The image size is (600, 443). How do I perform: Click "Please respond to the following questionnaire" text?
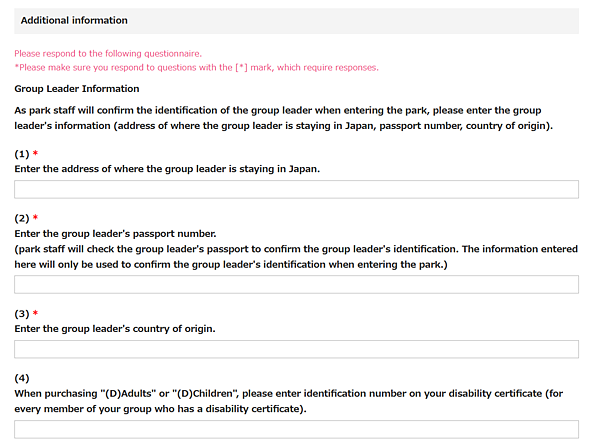click(108, 53)
